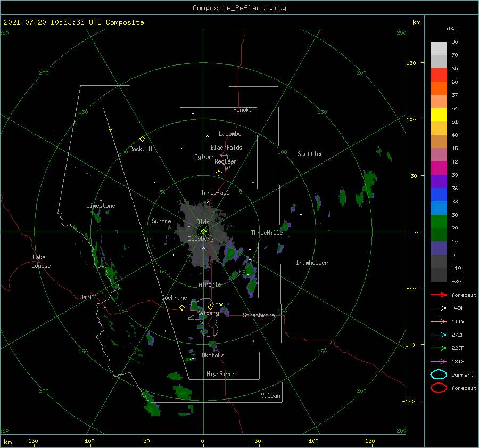Viewport: 479px width, 448px height.
Task: Click the cyan current ellipse legend icon
Action: [439, 374]
